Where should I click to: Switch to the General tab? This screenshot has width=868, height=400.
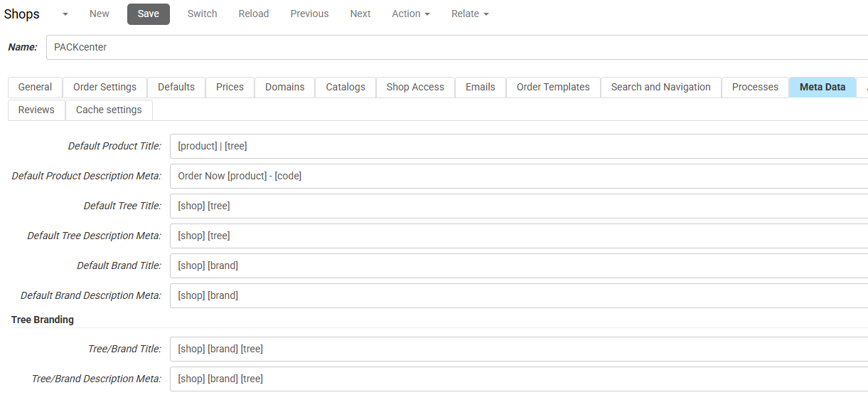tap(35, 87)
